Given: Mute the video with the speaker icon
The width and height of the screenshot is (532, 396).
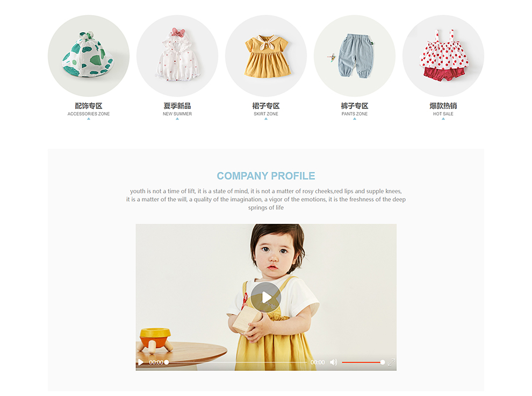Looking at the screenshot, I should coord(334,362).
